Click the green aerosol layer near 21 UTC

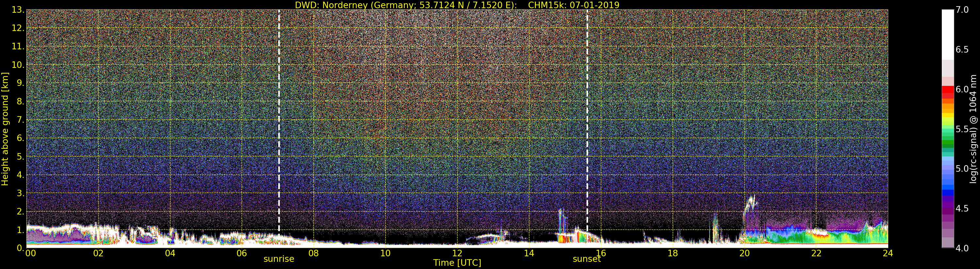tap(784, 237)
